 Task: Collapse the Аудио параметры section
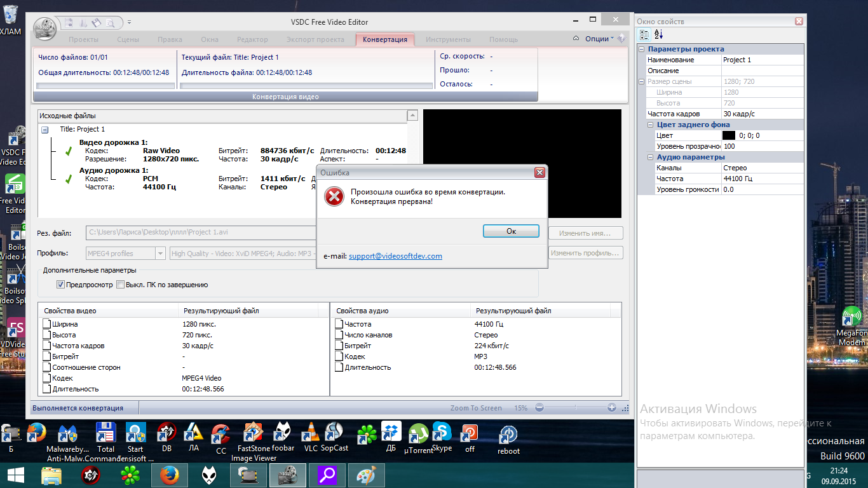tap(651, 157)
